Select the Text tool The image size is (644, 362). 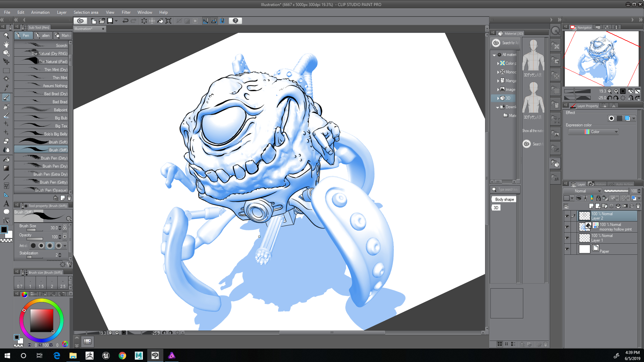[x=6, y=203]
